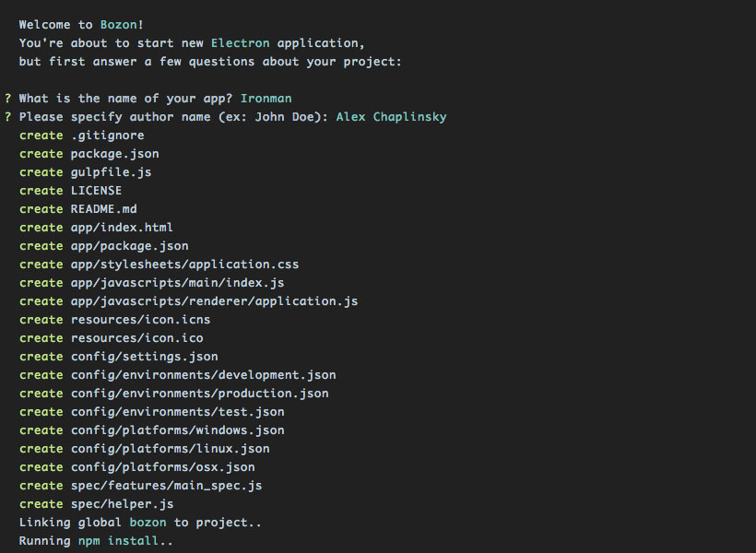Click app/stylesheets/application.css path
The height and width of the screenshot is (553, 756).
tap(184, 265)
